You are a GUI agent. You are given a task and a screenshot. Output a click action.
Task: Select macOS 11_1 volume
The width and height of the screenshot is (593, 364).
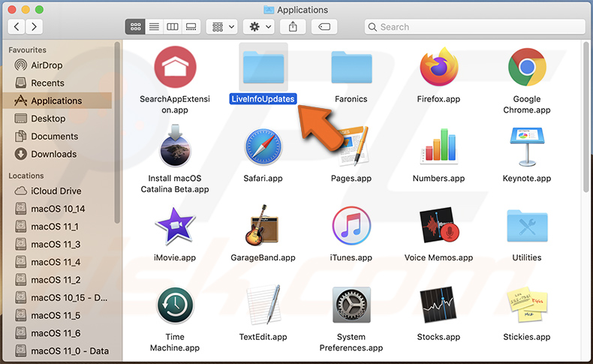coord(57,227)
